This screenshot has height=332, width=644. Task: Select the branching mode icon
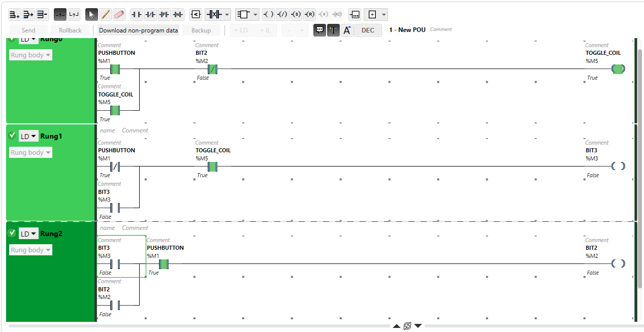(x=60, y=15)
